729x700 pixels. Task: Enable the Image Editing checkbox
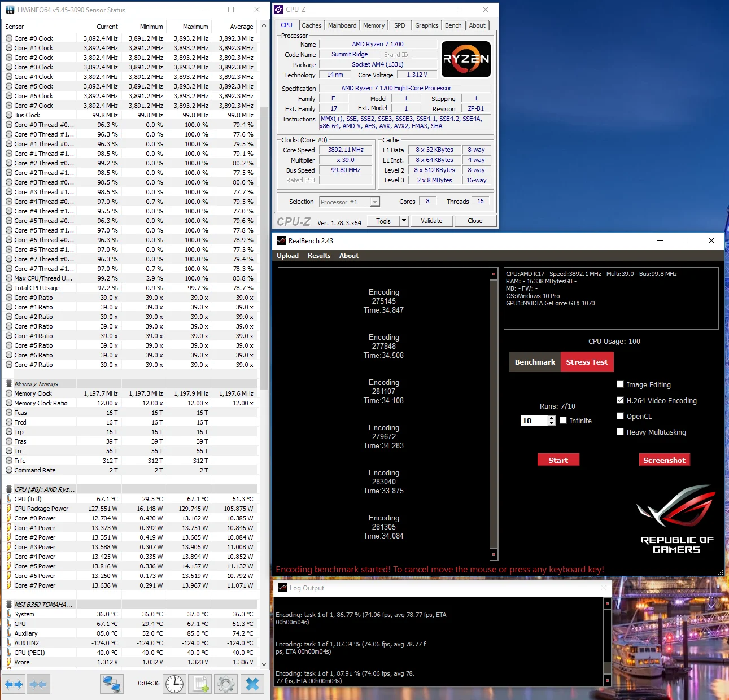coord(621,384)
